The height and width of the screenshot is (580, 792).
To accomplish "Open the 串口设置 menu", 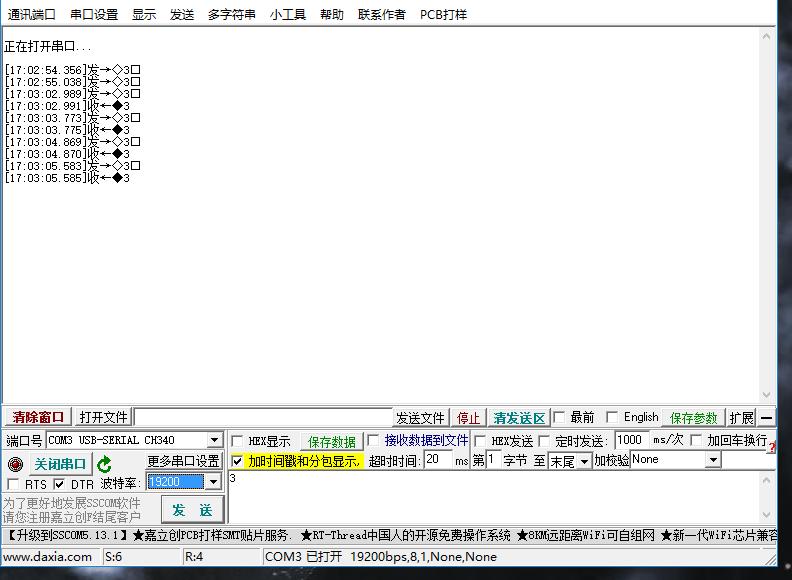I will coord(94,14).
